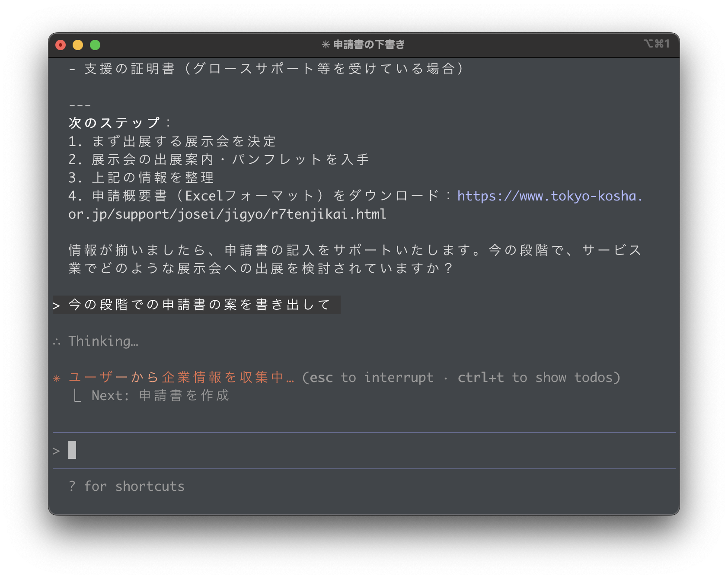Click the asterisk icon in the window title

[x=326, y=45]
